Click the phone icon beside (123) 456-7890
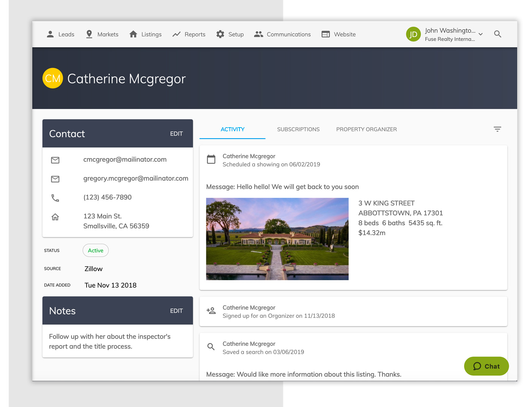Image resolution: width=532 pixels, height=407 pixels. [55, 198]
